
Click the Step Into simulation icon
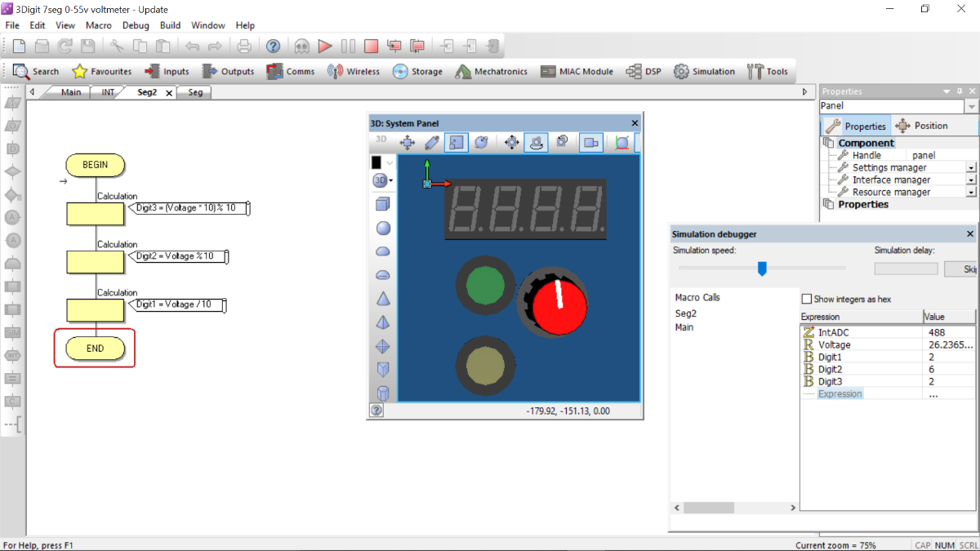[395, 47]
